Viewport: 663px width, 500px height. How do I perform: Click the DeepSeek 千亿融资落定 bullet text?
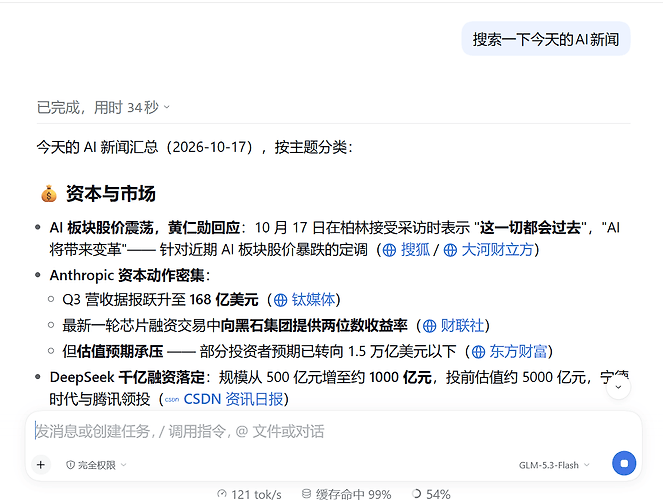pos(127,377)
